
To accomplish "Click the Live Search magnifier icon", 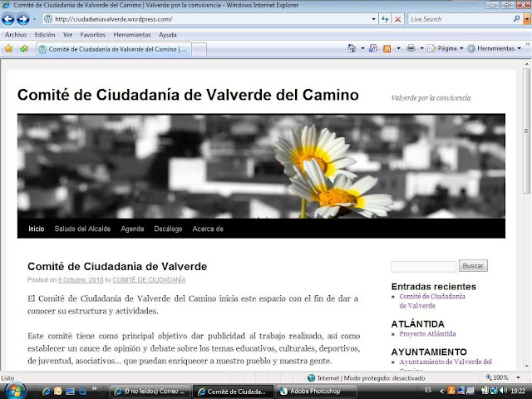I will (516, 19).
